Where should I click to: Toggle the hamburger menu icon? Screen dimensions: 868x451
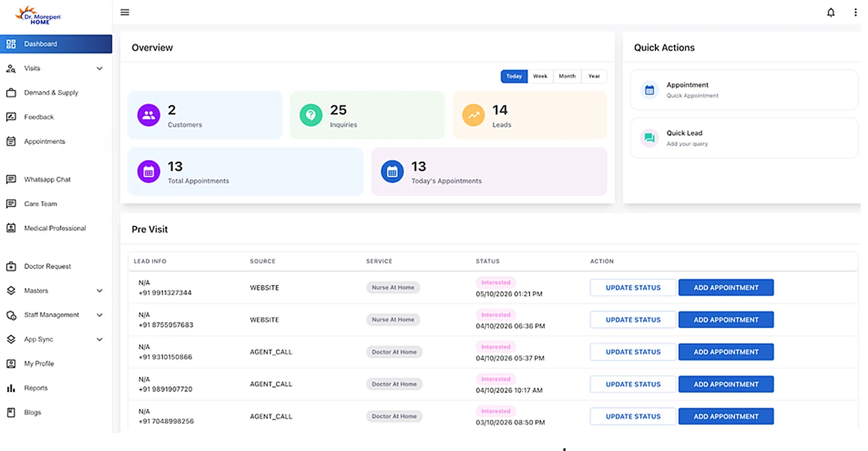pyautogui.click(x=125, y=12)
